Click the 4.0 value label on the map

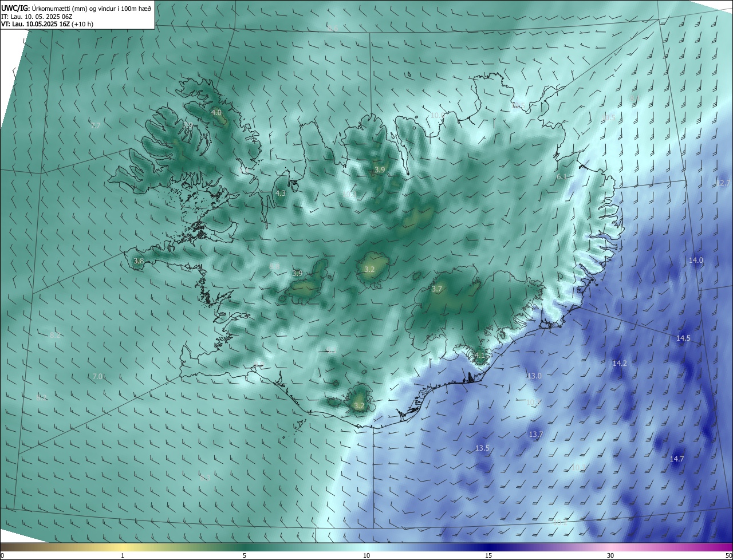(x=216, y=113)
